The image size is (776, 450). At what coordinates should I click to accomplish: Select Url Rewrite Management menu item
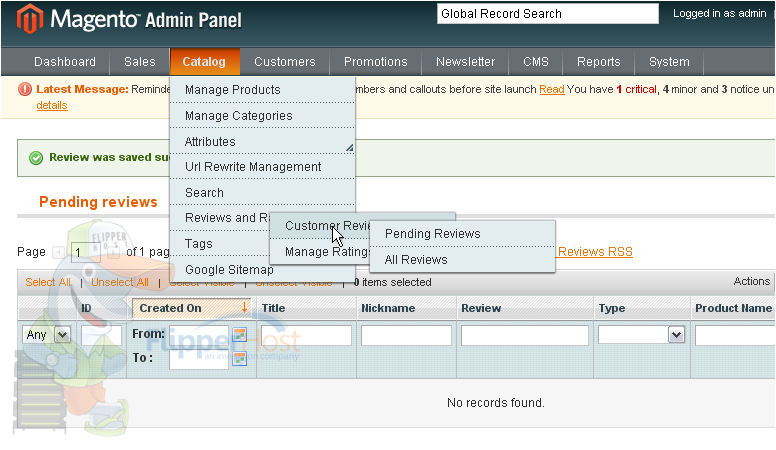click(x=262, y=167)
